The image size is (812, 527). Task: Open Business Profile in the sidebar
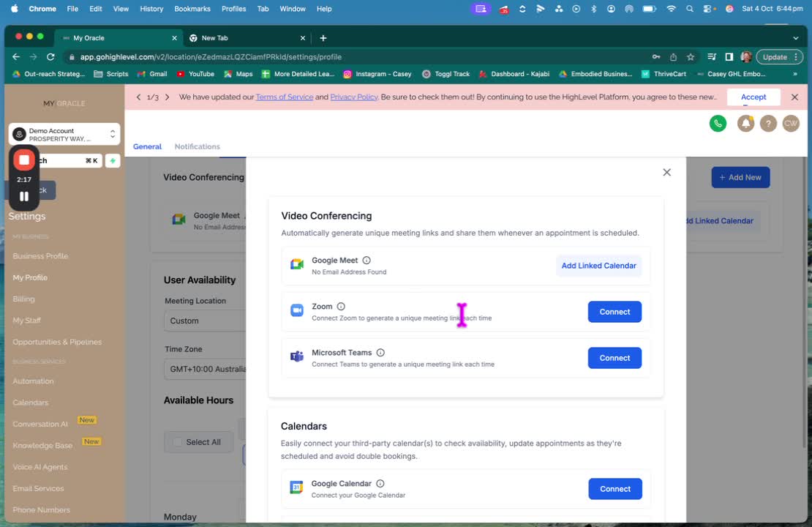(40, 256)
